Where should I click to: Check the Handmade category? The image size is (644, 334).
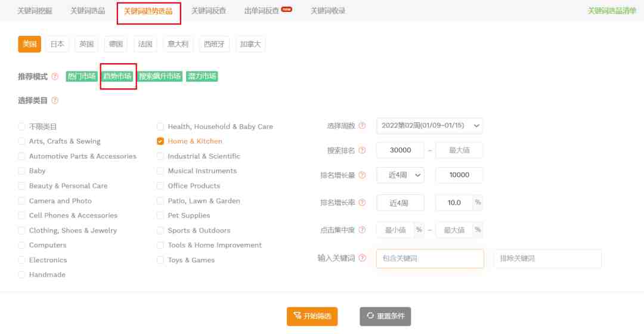point(22,274)
